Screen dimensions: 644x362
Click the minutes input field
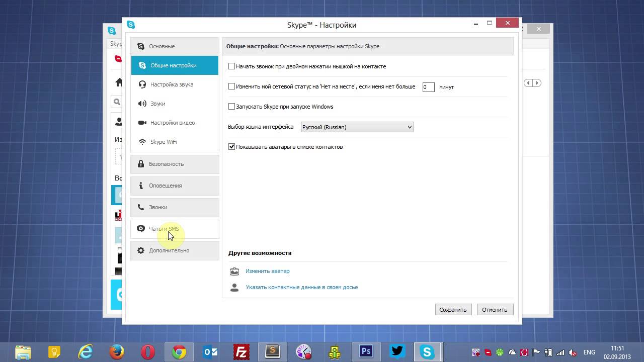click(x=428, y=87)
